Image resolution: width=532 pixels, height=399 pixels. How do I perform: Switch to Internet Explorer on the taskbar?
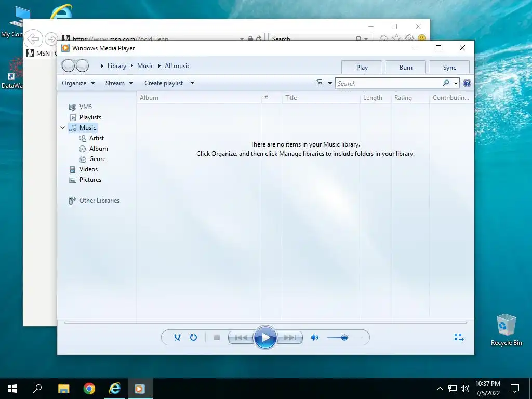point(115,389)
